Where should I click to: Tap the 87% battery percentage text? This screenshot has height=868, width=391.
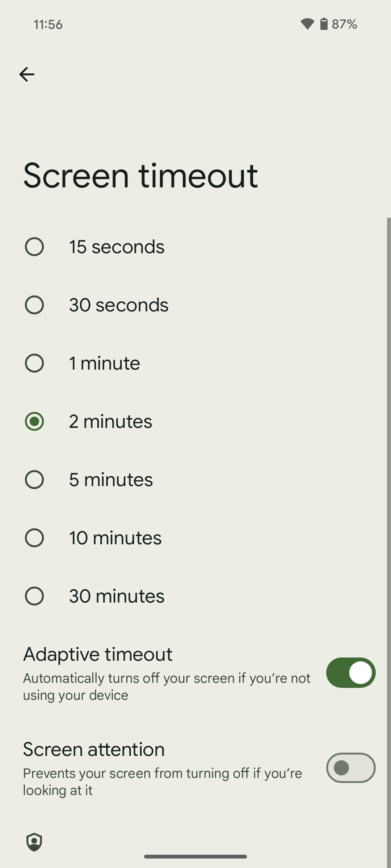tap(344, 24)
